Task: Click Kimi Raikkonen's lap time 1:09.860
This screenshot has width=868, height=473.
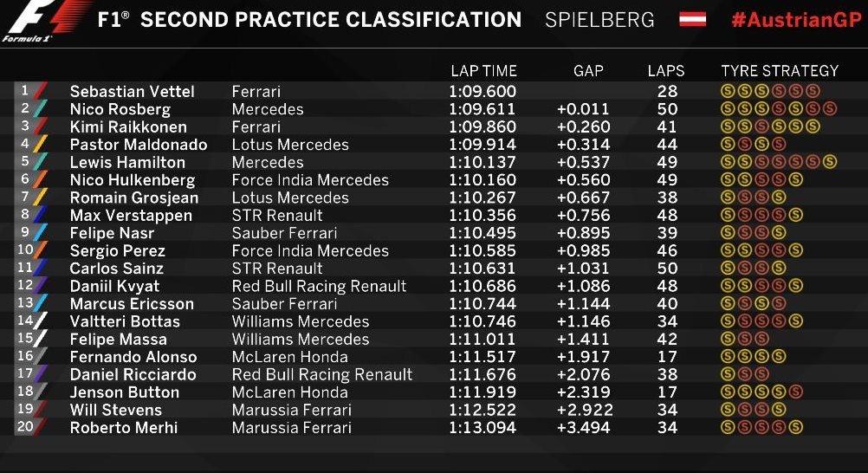Action: tap(482, 126)
